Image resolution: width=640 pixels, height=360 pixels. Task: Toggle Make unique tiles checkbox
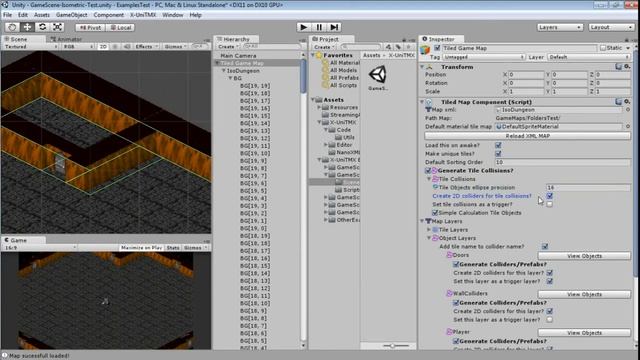498,154
